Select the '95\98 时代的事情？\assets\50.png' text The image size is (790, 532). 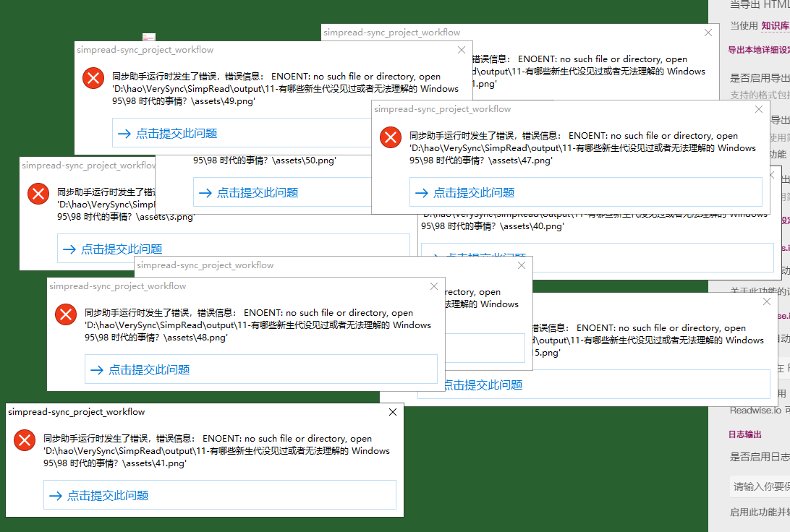click(265, 160)
